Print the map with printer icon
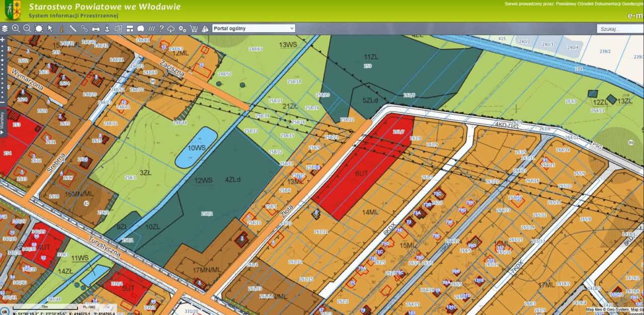 tap(96, 29)
